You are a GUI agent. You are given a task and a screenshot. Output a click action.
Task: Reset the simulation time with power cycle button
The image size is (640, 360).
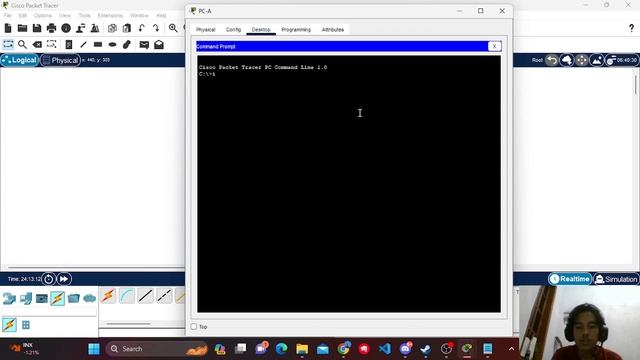tap(49, 279)
